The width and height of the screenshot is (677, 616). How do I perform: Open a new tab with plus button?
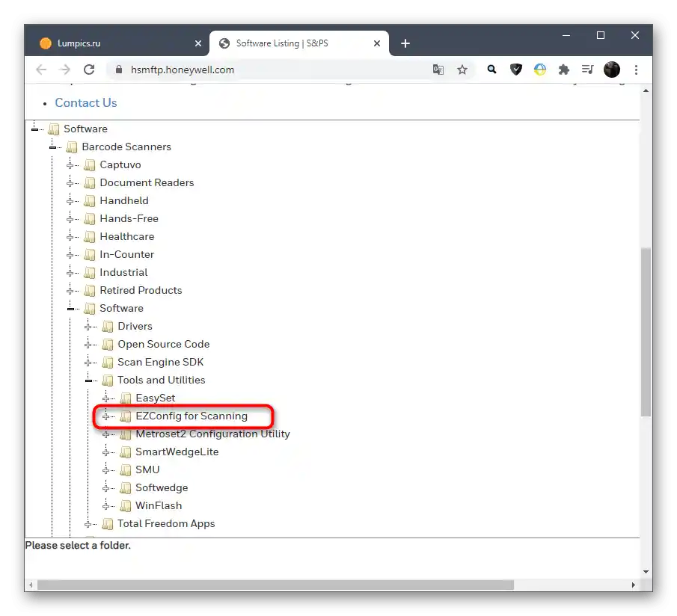(405, 43)
